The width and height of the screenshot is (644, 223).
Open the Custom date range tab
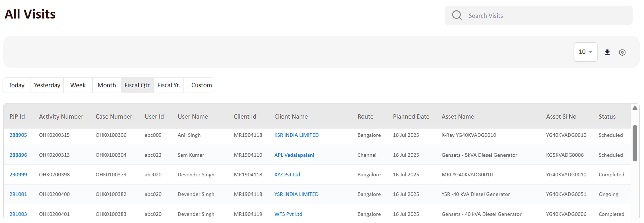pyautogui.click(x=201, y=85)
